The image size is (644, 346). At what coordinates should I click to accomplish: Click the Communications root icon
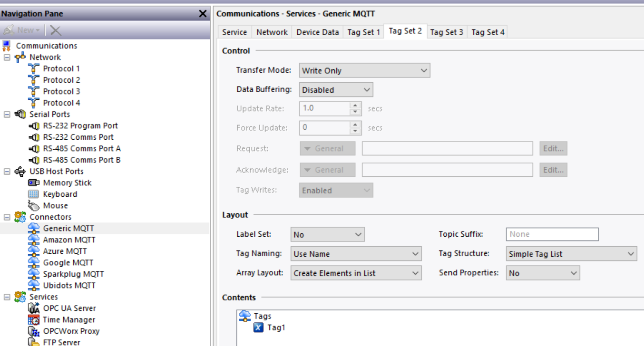[6, 46]
